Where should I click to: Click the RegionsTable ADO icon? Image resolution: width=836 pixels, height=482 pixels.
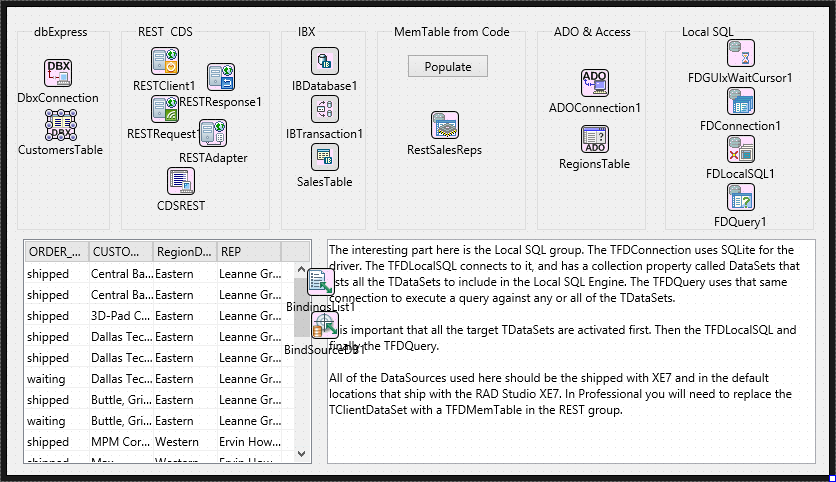tap(594, 139)
